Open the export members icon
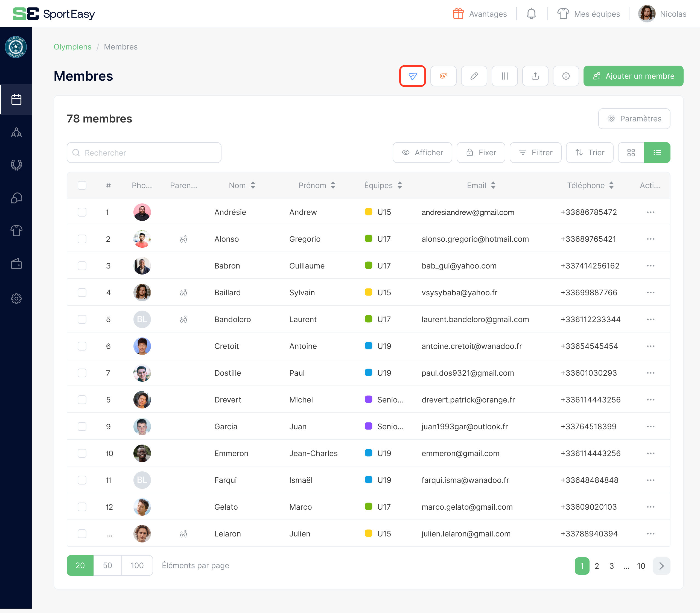700x613 pixels. click(535, 76)
